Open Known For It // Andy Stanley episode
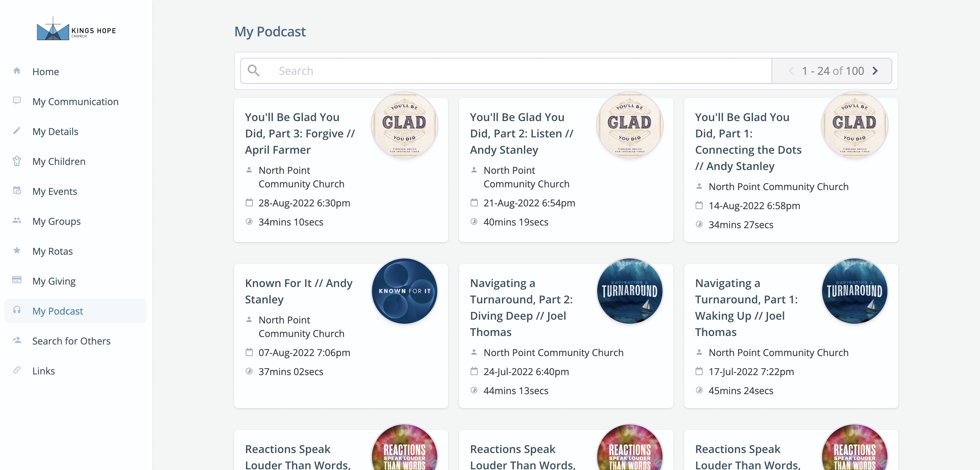 tap(298, 291)
